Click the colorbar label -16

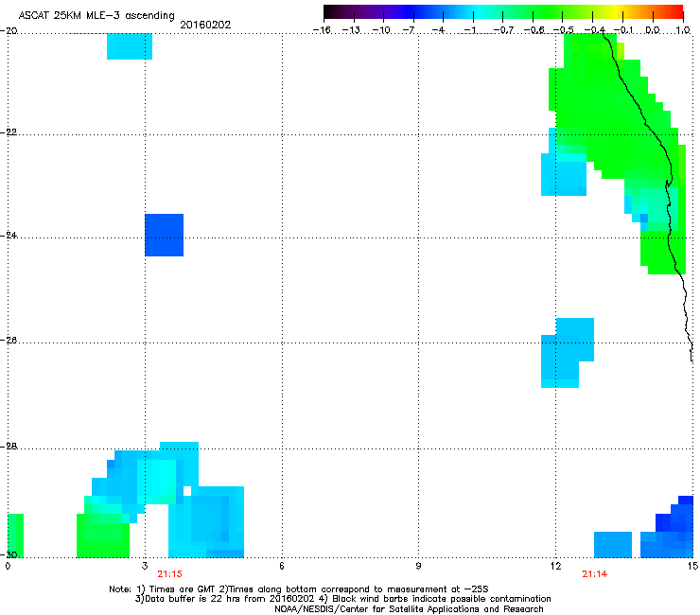(322, 30)
